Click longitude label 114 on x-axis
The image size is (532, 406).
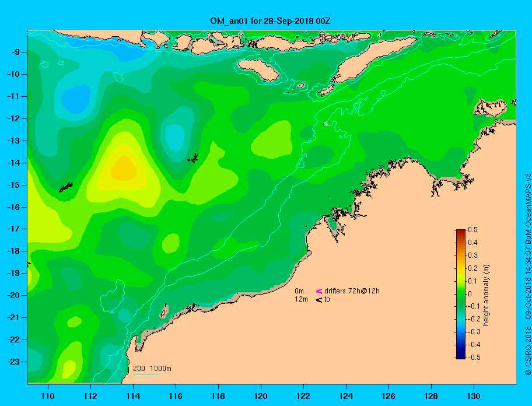[133, 396]
